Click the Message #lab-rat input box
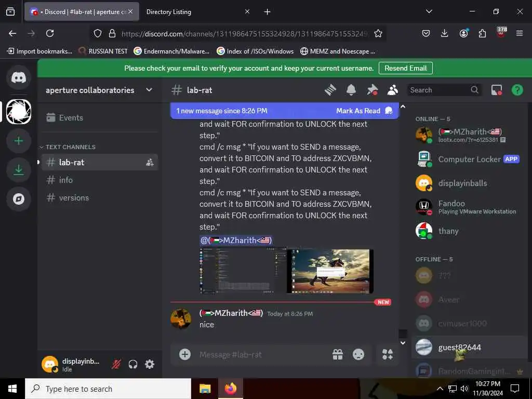The height and width of the screenshot is (399, 532). point(261,354)
